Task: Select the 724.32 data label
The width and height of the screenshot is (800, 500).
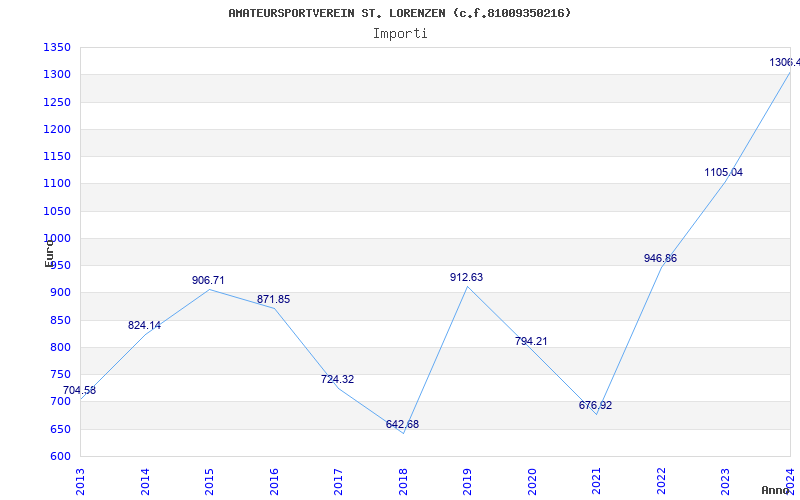Action: pyautogui.click(x=337, y=379)
